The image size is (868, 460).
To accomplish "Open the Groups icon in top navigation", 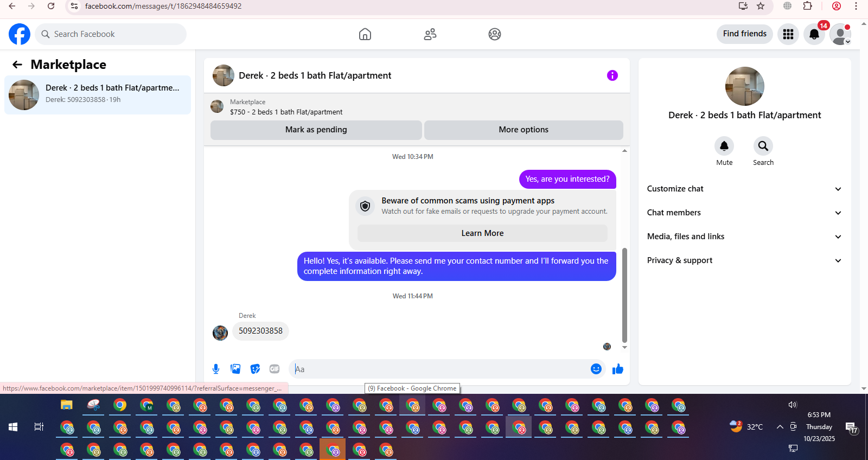I will point(495,34).
